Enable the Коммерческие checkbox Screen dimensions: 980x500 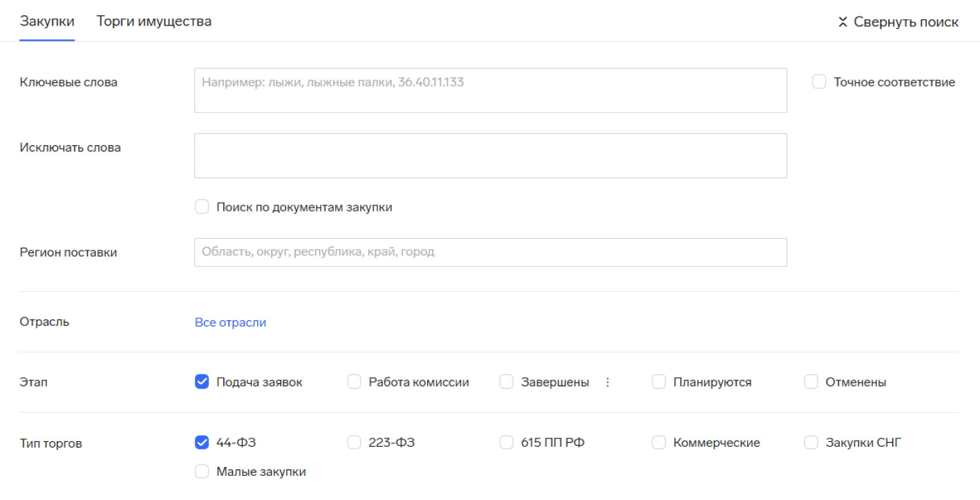click(659, 443)
